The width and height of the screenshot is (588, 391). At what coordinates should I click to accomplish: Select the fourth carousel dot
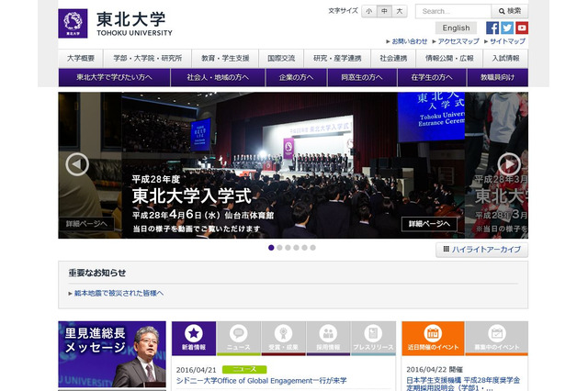[296, 248]
